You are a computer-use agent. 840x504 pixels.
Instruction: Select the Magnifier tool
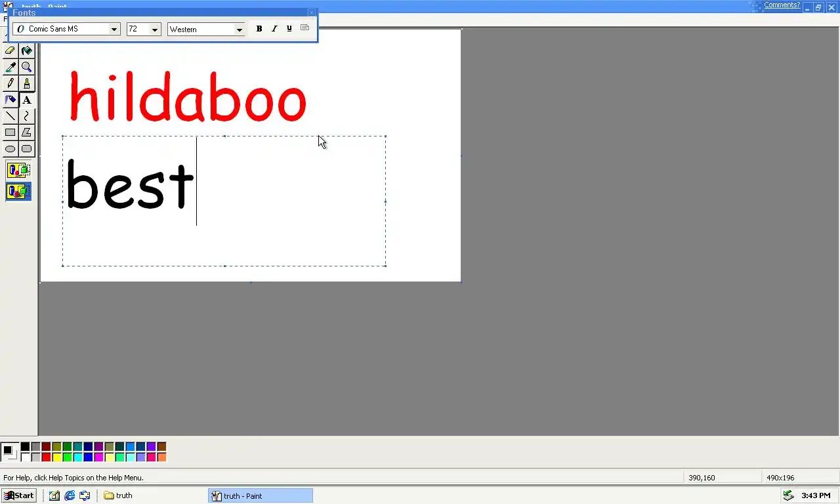coord(26,67)
